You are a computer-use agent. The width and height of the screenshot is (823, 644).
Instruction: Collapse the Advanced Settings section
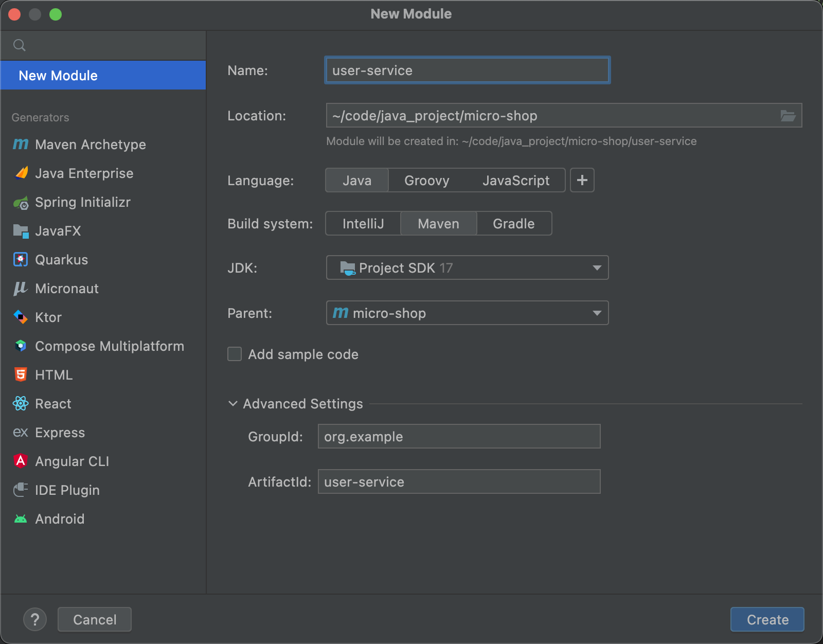pyautogui.click(x=233, y=404)
